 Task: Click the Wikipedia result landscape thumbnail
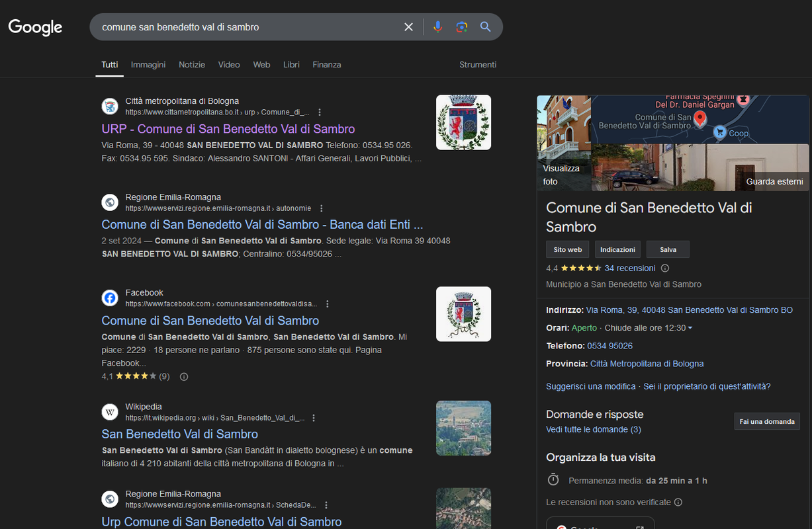point(463,428)
